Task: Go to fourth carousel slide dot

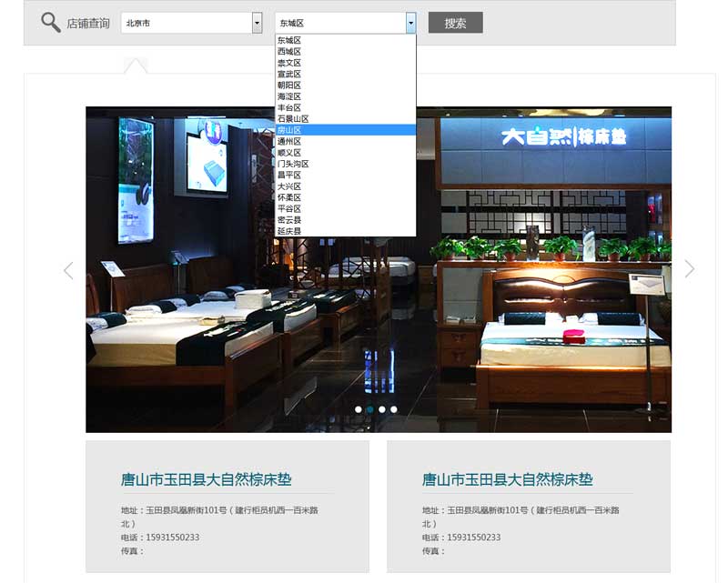Action: click(x=394, y=409)
